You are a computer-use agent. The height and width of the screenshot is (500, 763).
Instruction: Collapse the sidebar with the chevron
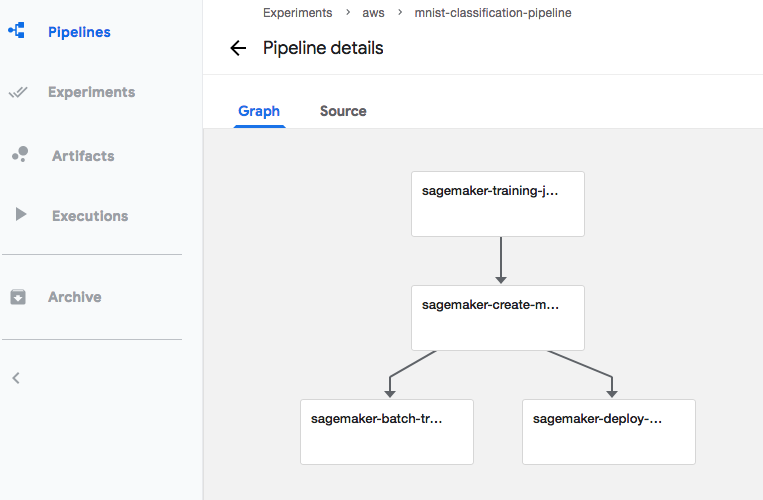16,378
